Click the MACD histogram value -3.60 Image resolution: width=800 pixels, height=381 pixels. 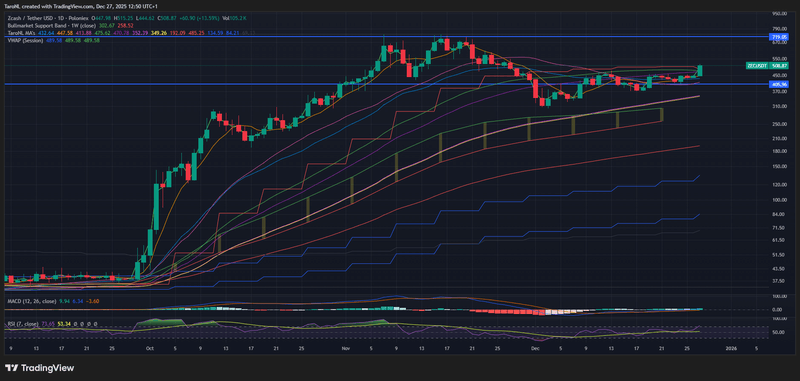92,301
